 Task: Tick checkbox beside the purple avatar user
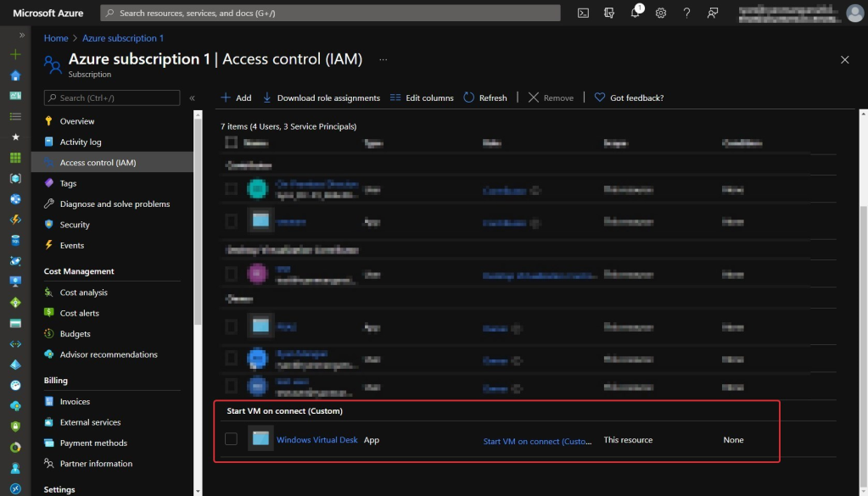(x=231, y=274)
